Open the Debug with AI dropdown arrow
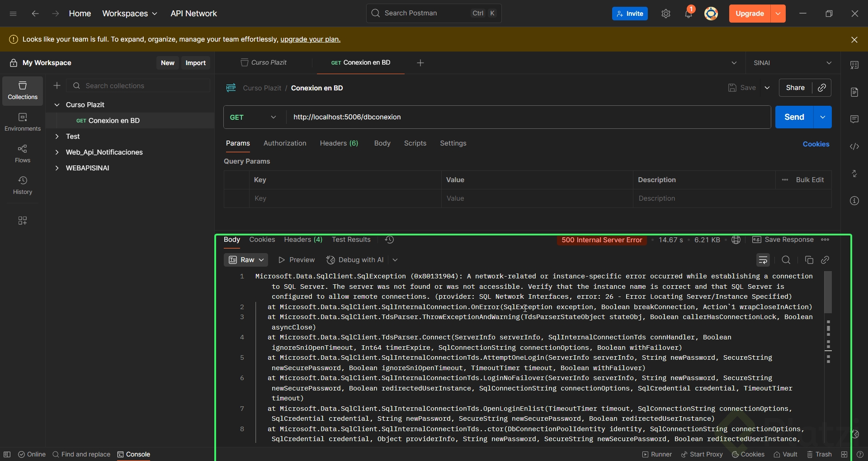 click(395, 260)
